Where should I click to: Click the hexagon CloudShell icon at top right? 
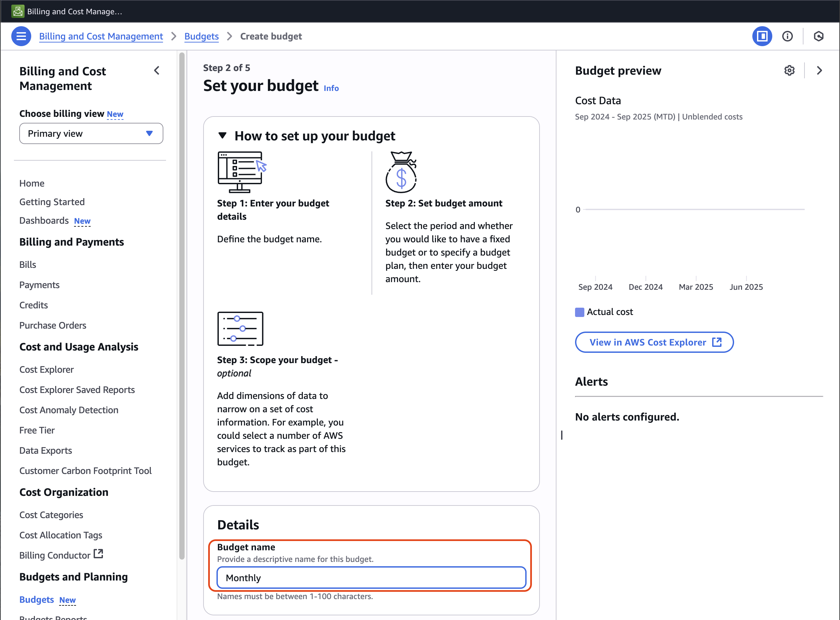[818, 36]
